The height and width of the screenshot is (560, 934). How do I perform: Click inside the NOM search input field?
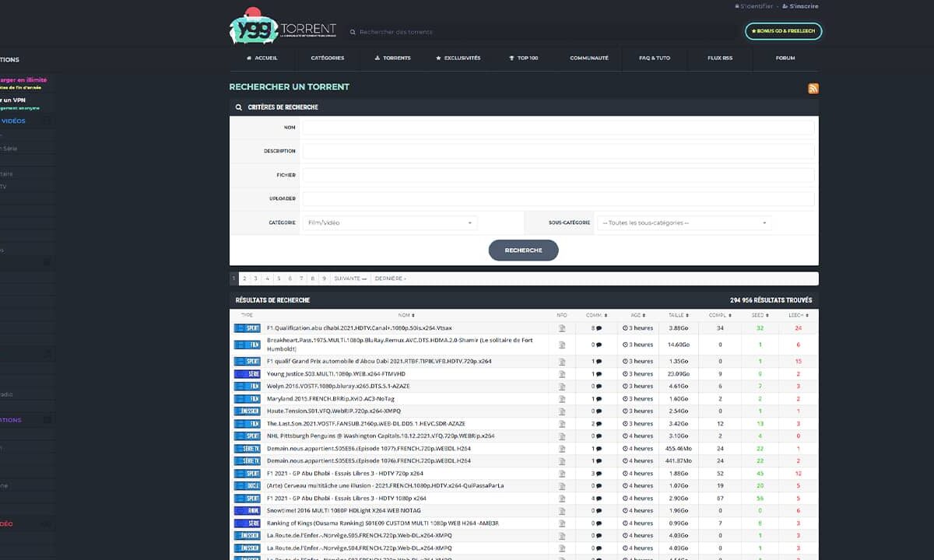tap(558, 127)
